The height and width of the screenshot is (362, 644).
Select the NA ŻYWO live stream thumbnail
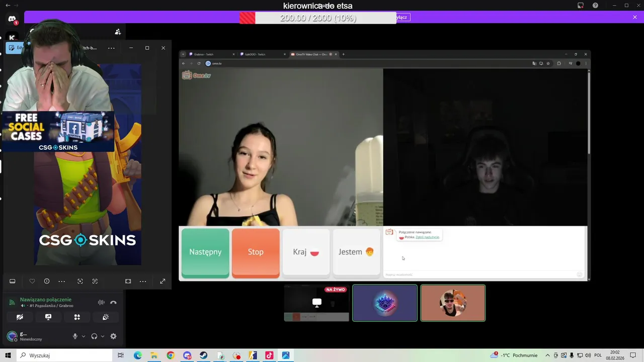316,303
